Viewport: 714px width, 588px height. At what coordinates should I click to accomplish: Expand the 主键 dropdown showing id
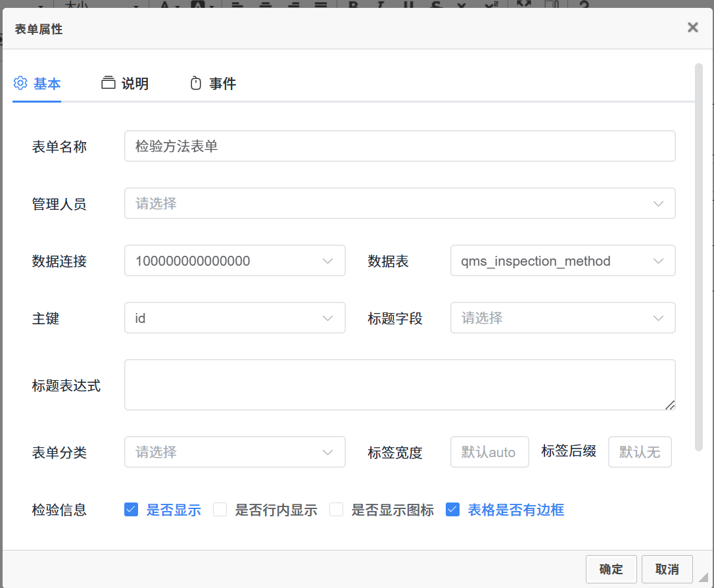[235, 318]
